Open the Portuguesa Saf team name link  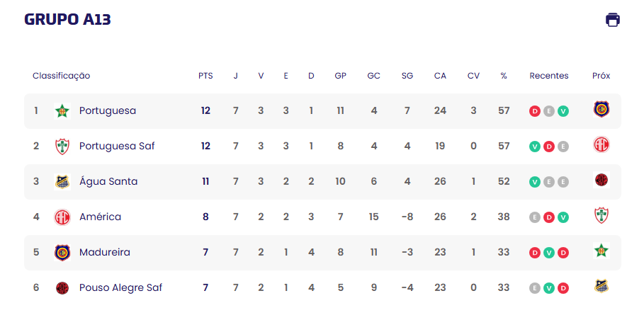click(x=117, y=146)
